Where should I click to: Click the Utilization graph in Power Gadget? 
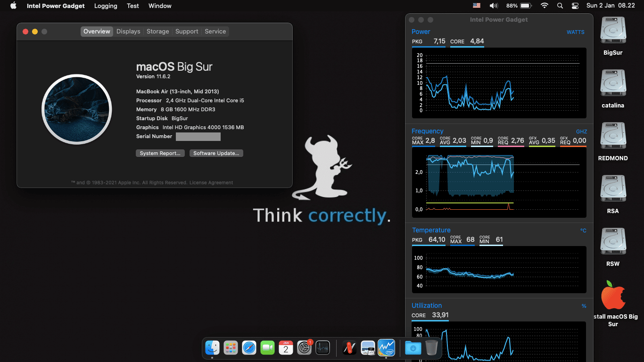coord(499,342)
